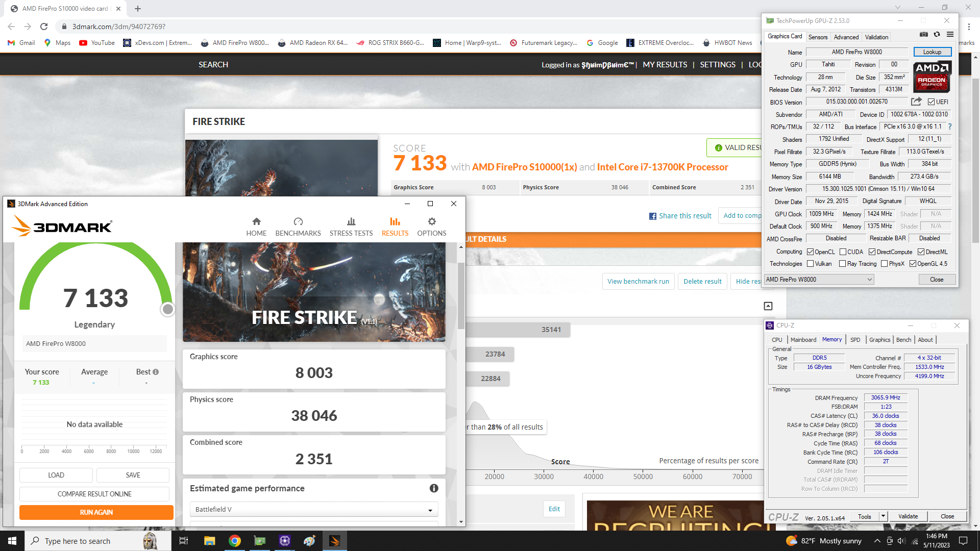This screenshot has height=551, width=980.
Task: Click GPU-Z BIOS export share icon
Action: (916, 102)
